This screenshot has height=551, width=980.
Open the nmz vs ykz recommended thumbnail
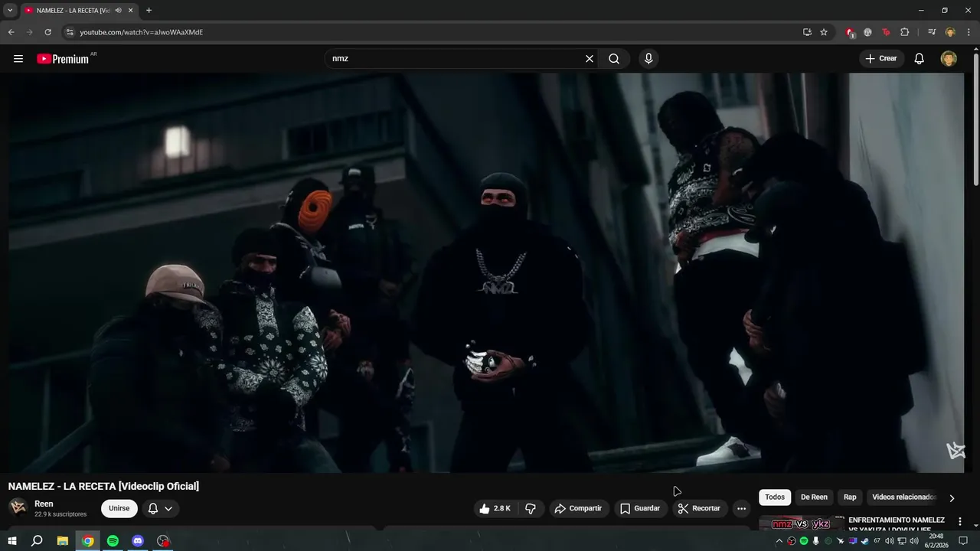[x=801, y=523]
